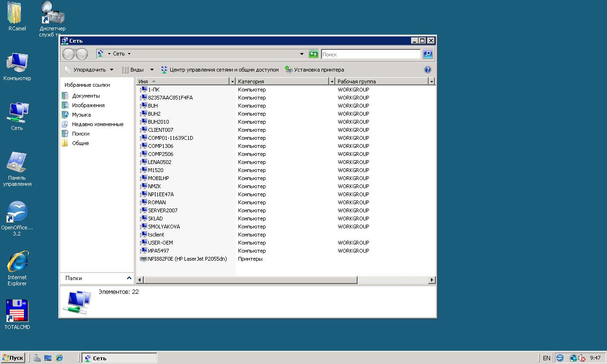Click the Internet Explorer desktop icon
Screen dimensions: 607x364
pyautogui.click(x=18, y=262)
